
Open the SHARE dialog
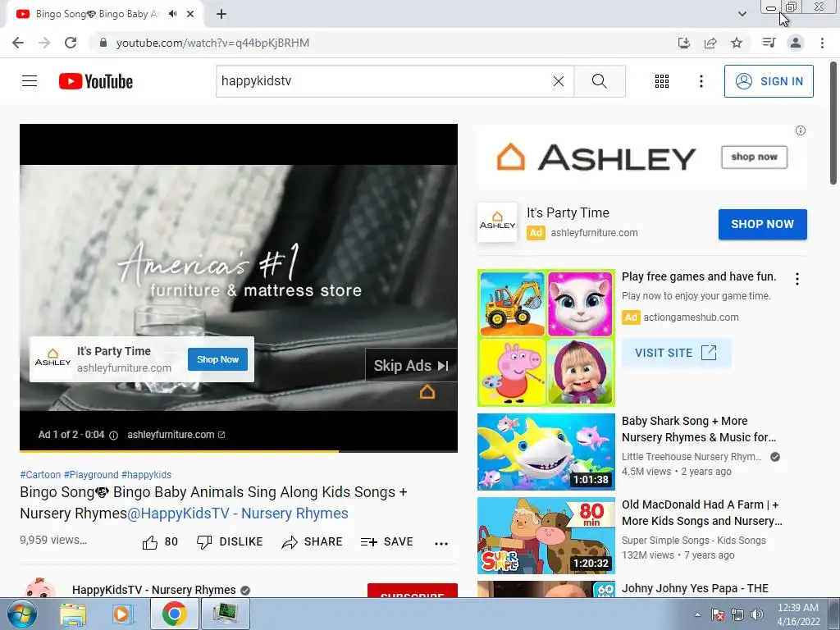[x=312, y=542]
